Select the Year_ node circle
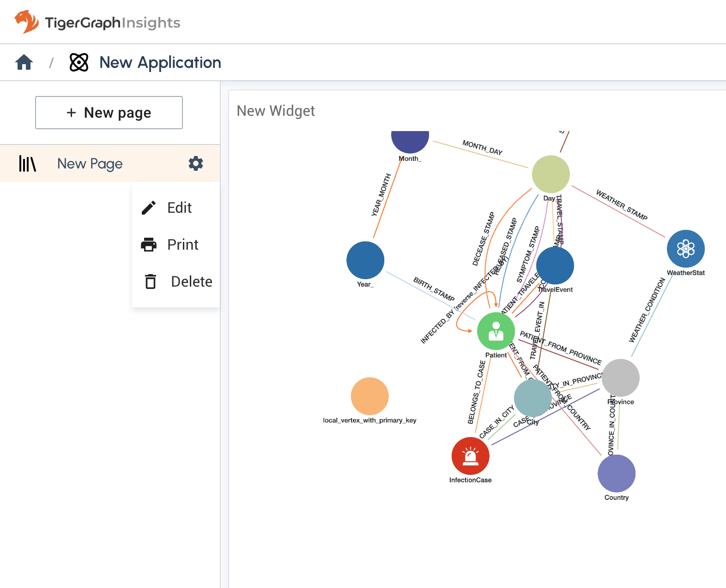Viewport: 726px width, 588px height. click(365, 260)
